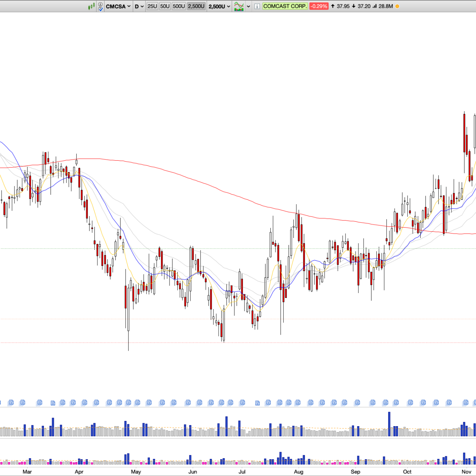Click the Sep label on time axis
The image size is (476, 476).
pyautogui.click(x=356, y=472)
